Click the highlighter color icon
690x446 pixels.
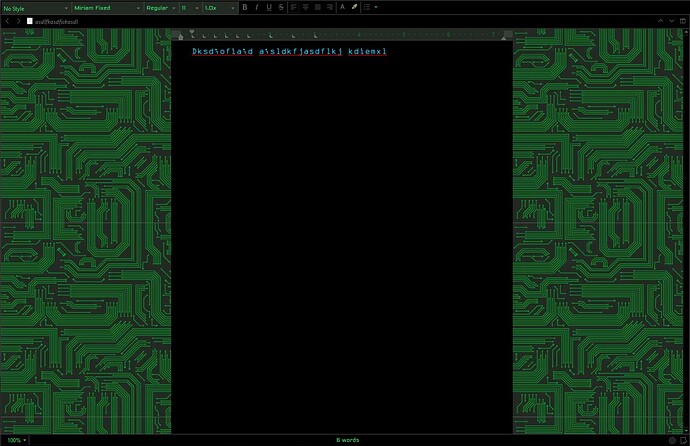[x=354, y=7]
